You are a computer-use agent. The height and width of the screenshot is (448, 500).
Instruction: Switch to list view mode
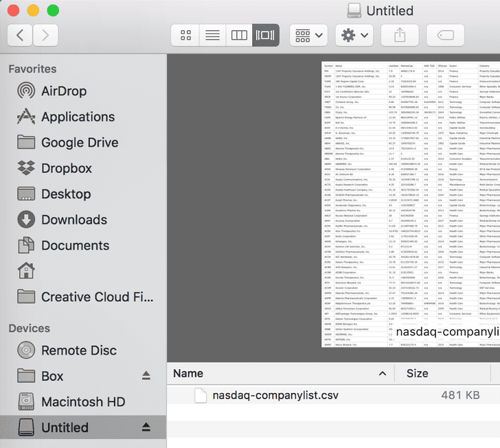tap(212, 34)
